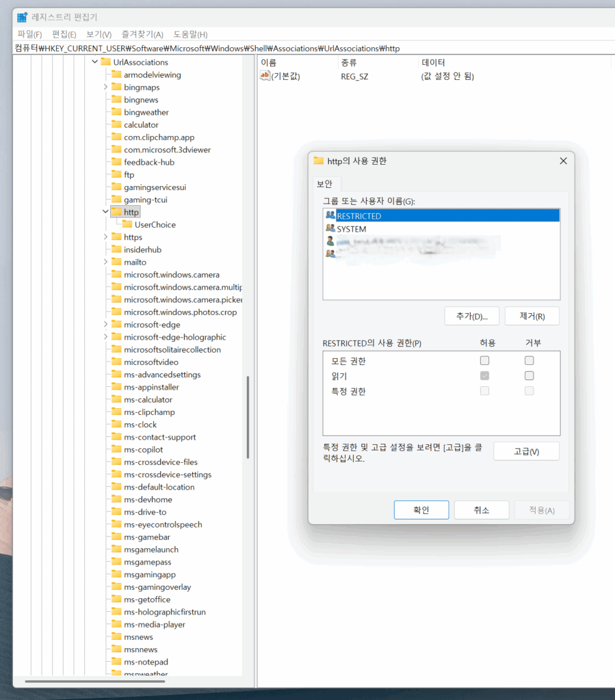Viewport: 615px width, 700px height.
Task: Check Deny box for 읽기 permission
Action: click(x=529, y=375)
